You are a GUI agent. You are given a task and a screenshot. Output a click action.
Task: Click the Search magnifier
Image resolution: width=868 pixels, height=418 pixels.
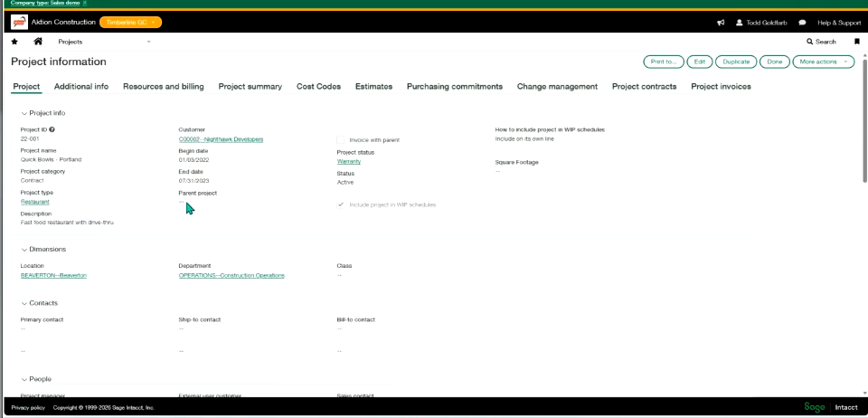(810, 42)
